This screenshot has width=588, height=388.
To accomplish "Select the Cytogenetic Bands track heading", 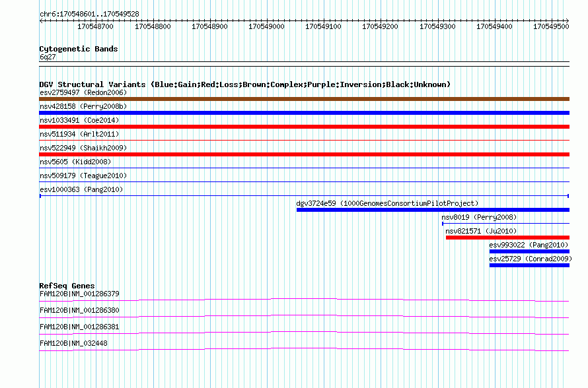I will pos(79,49).
